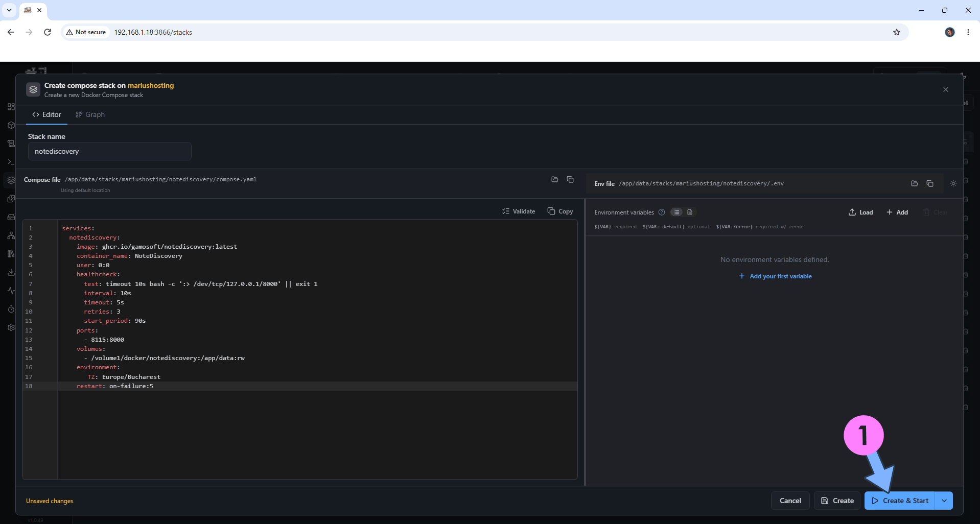Viewport: 980px width, 524px height.
Task: Open Chrome three-dot menu
Action: click(x=968, y=32)
